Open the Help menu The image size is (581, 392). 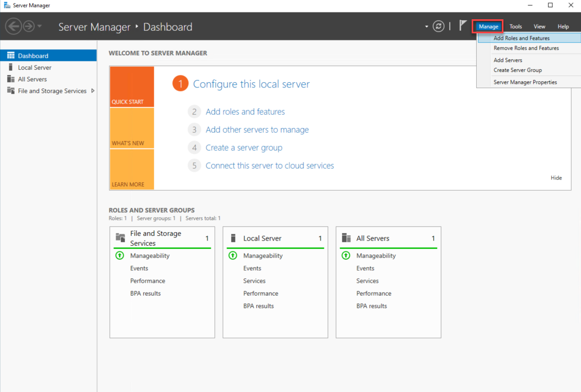563,27
